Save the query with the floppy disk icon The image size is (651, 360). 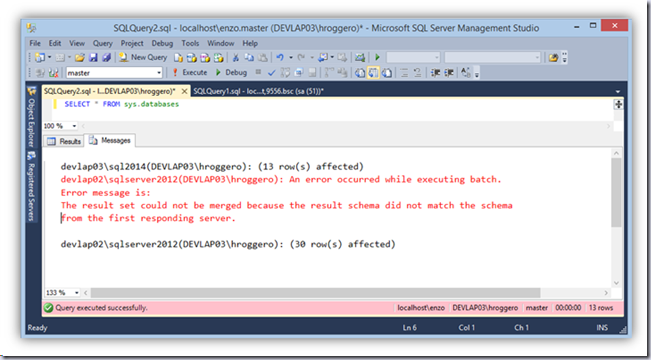(93, 58)
